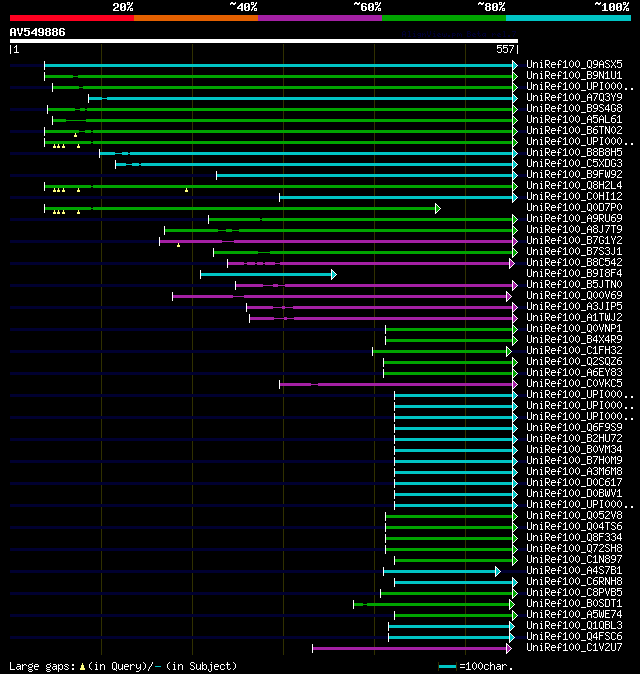Screen dimensions: 640x674
Task: Click the cyan ~100% identity legend segment
Action: (x=569, y=18)
